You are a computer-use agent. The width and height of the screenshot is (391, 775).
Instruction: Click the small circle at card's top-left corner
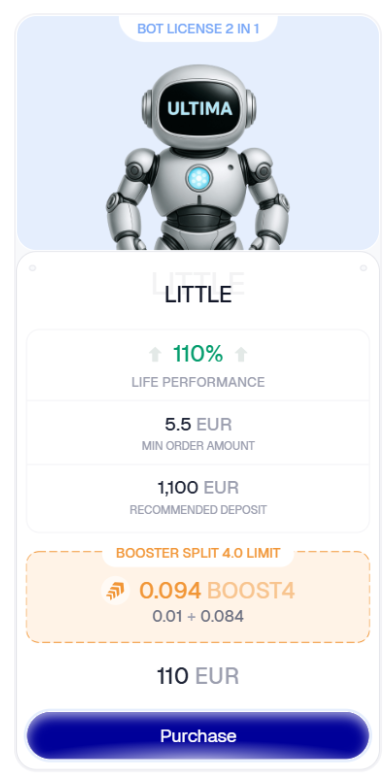[x=33, y=268]
